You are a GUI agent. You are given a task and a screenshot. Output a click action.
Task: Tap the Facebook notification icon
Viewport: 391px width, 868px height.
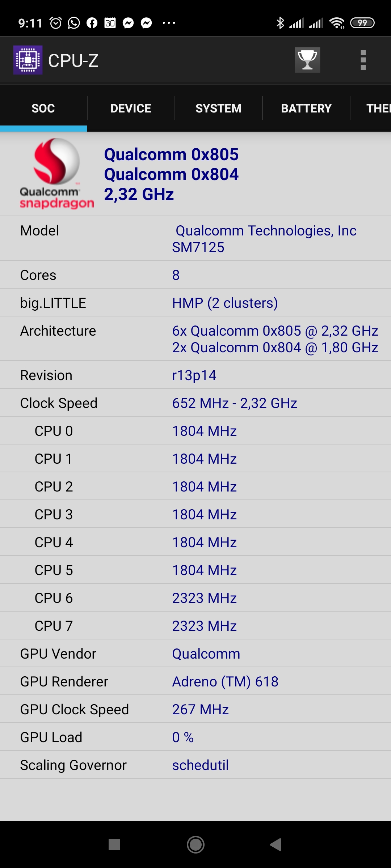click(92, 23)
